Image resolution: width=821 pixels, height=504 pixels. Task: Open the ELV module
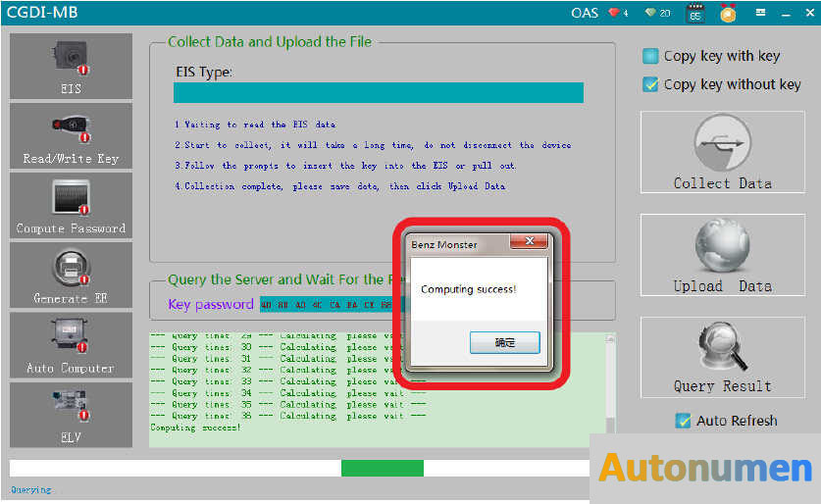[71, 415]
